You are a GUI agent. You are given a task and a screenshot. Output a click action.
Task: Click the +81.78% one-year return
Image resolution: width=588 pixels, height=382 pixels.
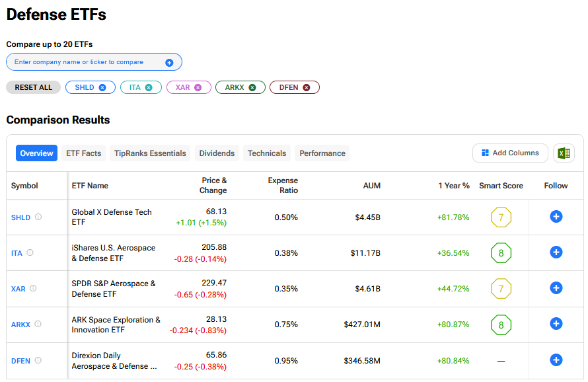(x=453, y=217)
